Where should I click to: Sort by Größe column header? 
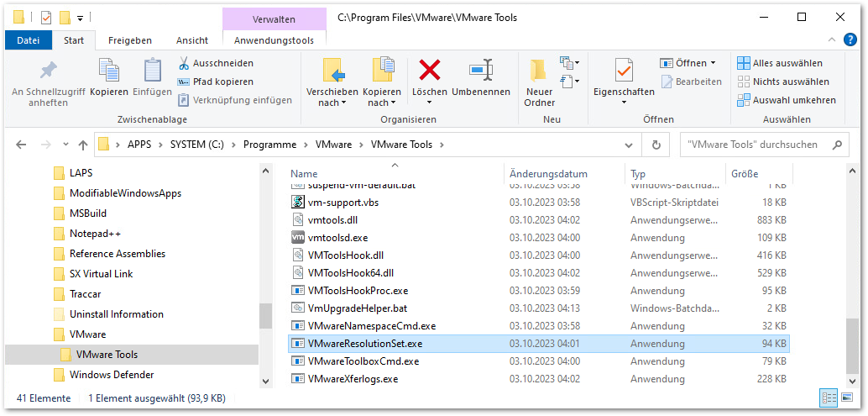tap(745, 174)
